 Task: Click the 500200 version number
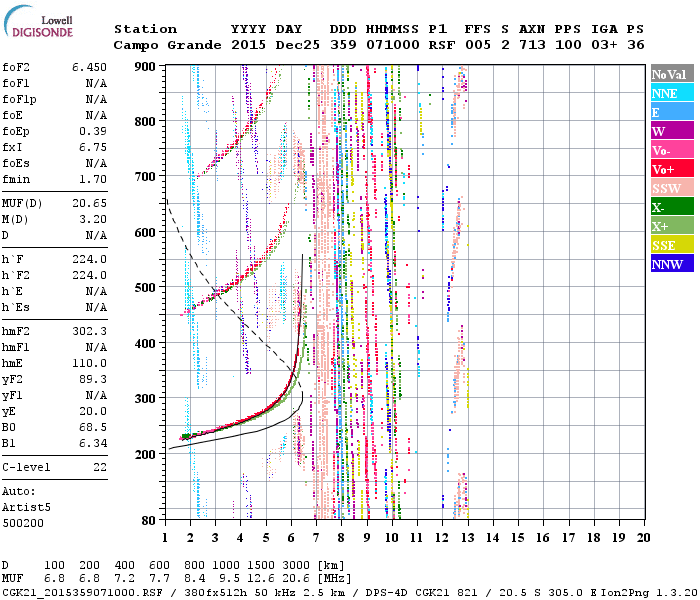(23, 523)
